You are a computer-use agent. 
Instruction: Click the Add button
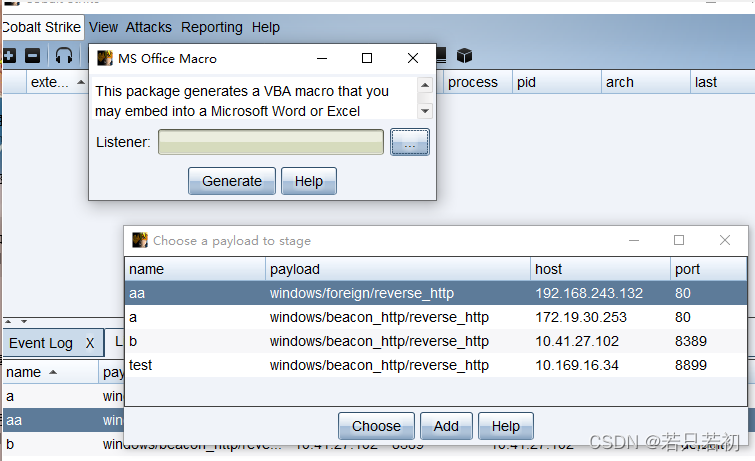tap(446, 426)
